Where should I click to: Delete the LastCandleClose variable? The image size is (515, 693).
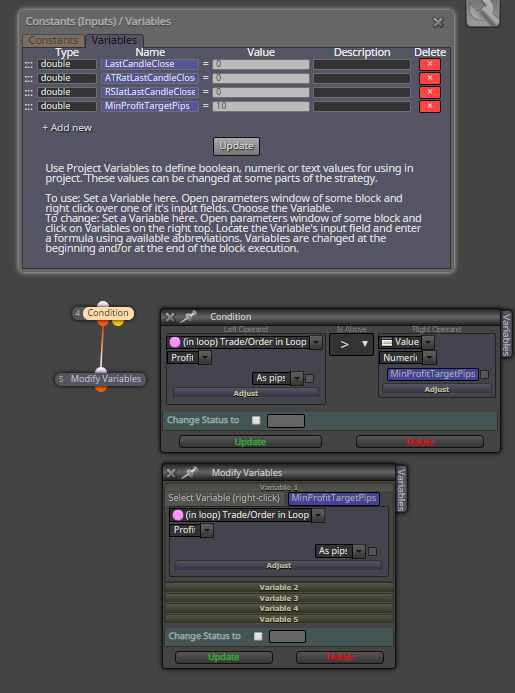pyautogui.click(x=430, y=64)
